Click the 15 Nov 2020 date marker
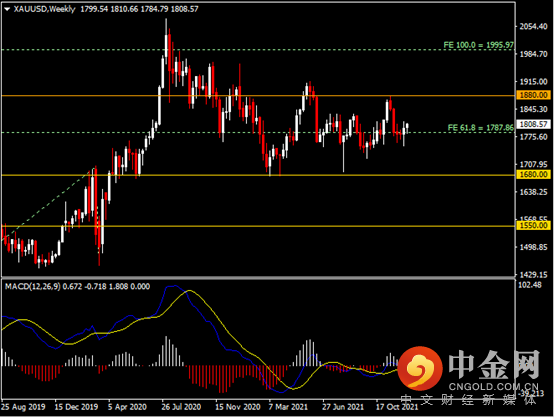554x418 pixels. pyautogui.click(x=237, y=407)
